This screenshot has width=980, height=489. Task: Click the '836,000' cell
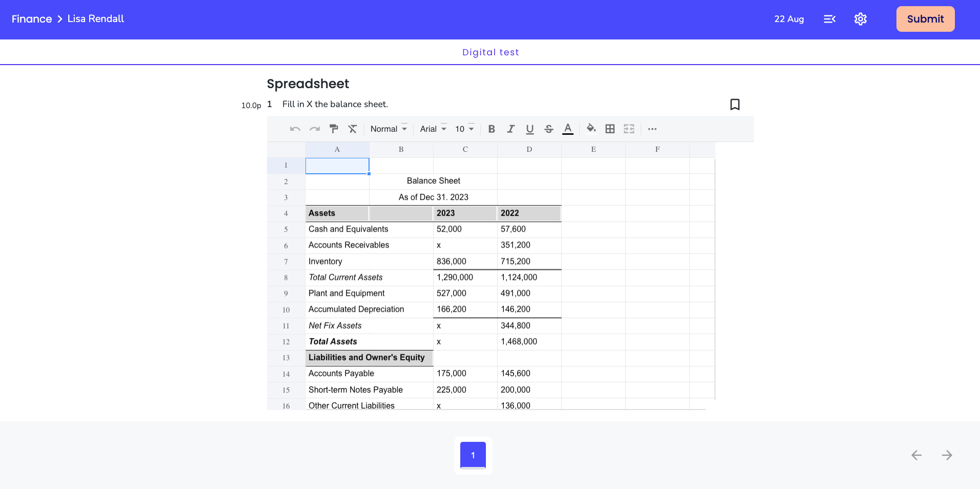click(x=465, y=261)
